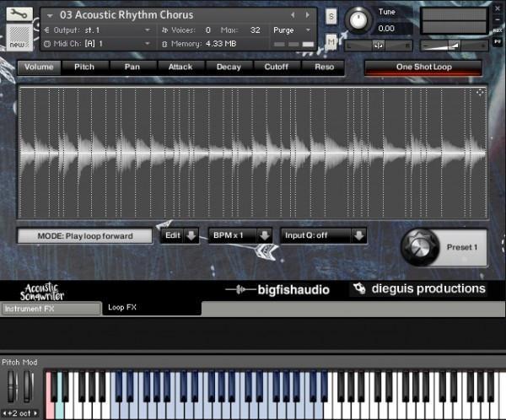Click the Edit down-arrow icon
Screen dimensions: 506x420
pyautogui.click(x=191, y=235)
